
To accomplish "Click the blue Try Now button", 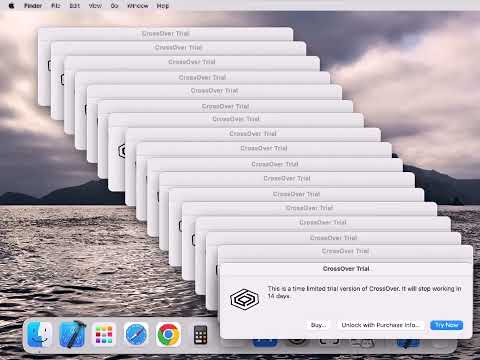I will point(447,325).
